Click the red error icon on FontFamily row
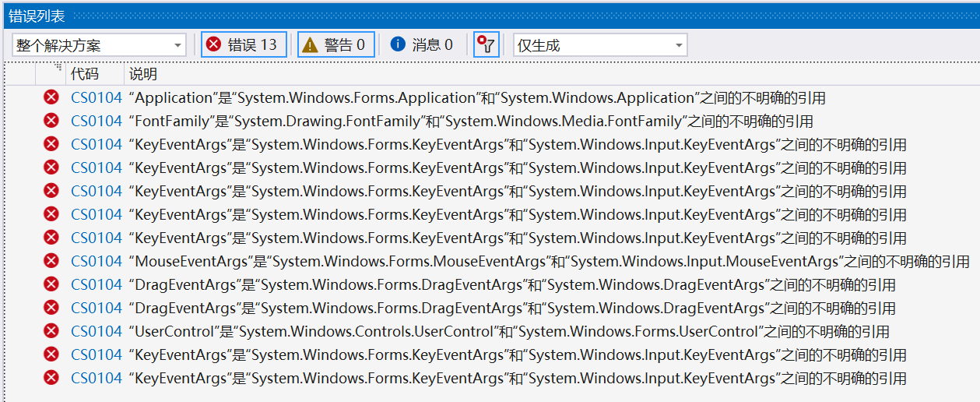Image resolution: width=980 pixels, height=402 pixels. [x=51, y=121]
